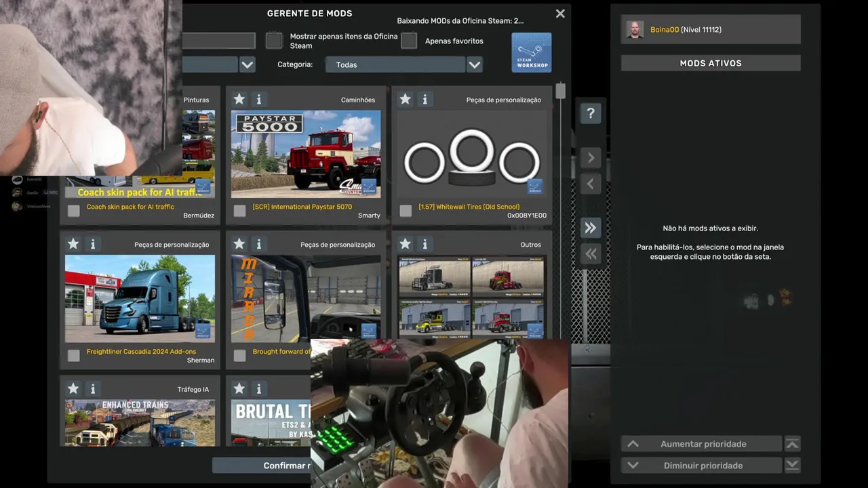Click author name Sherman
The height and width of the screenshot is (488, 868).
201,361
